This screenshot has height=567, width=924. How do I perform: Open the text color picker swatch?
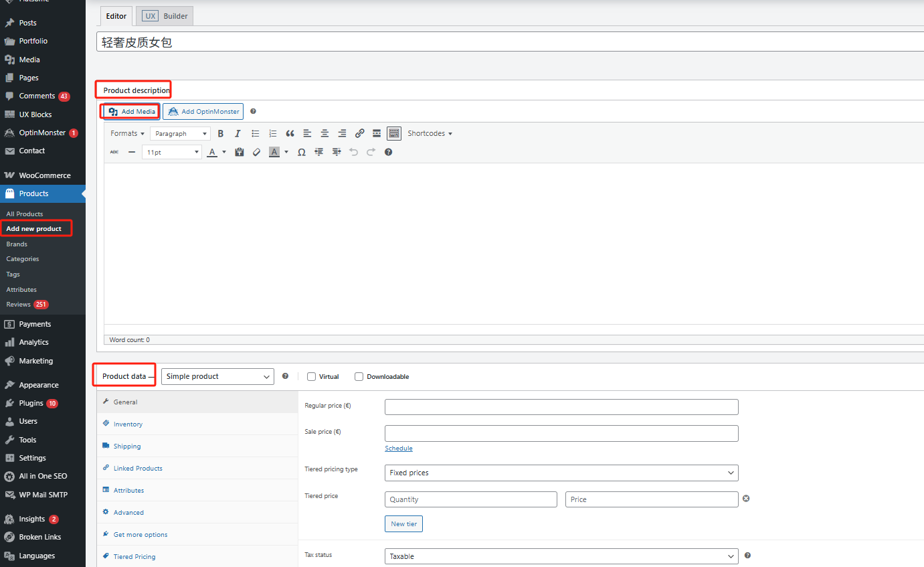212,153
